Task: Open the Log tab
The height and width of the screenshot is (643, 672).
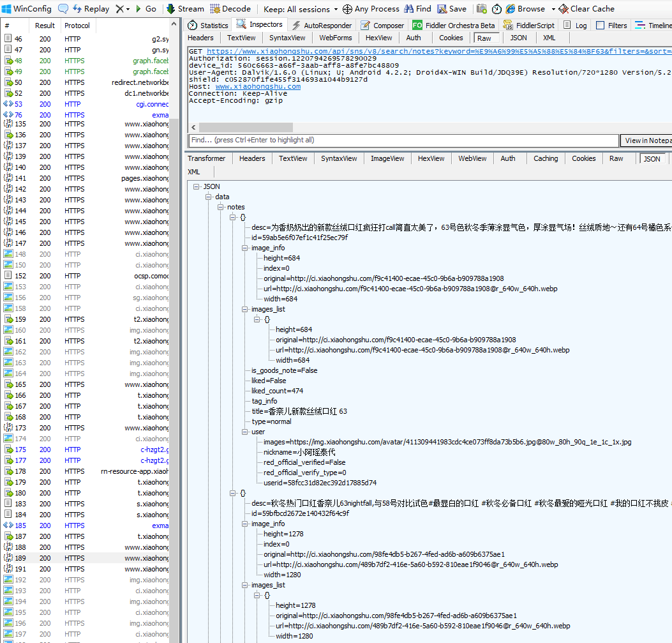Action: coord(575,26)
